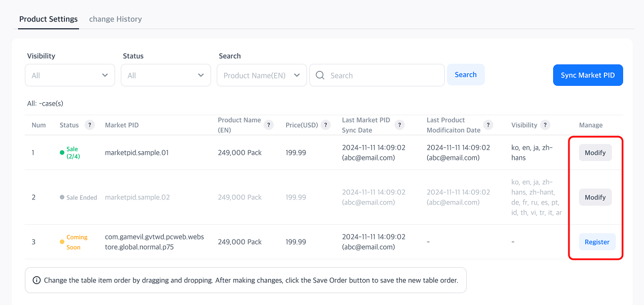This screenshot has width=644, height=305.
Task: Open the Visibility filter dropdown
Action: pyautogui.click(x=70, y=75)
